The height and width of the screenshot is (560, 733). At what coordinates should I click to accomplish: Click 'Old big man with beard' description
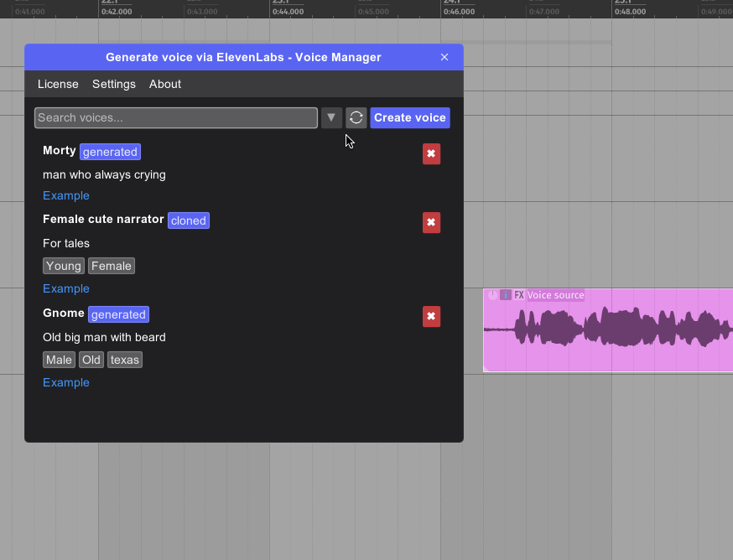click(104, 338)
